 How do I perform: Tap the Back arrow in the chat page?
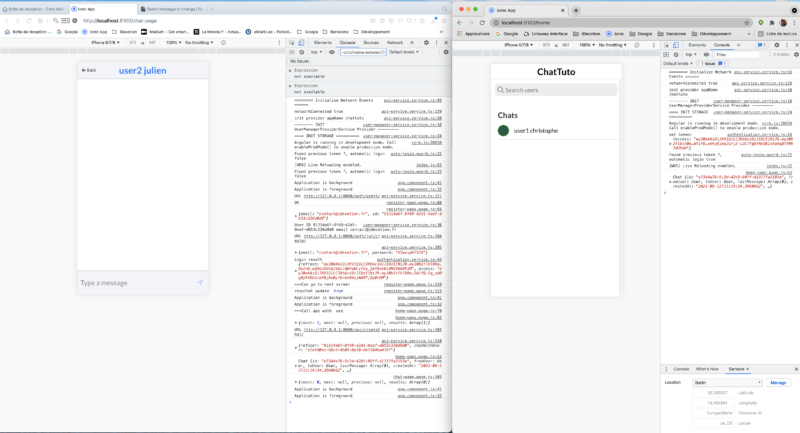click(89, 70)
